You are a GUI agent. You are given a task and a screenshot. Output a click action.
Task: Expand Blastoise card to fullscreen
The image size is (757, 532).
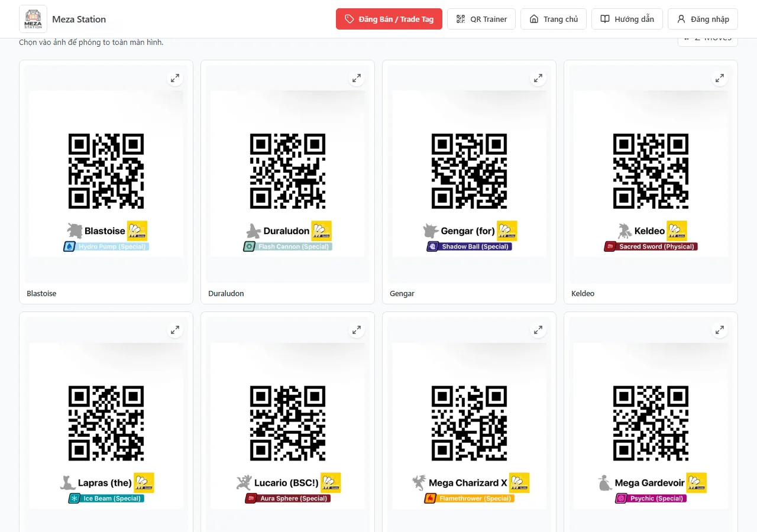point(175,78)
